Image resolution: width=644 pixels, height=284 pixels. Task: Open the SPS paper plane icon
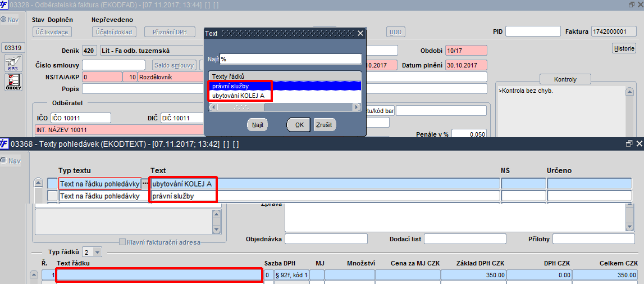click(13, 63)
